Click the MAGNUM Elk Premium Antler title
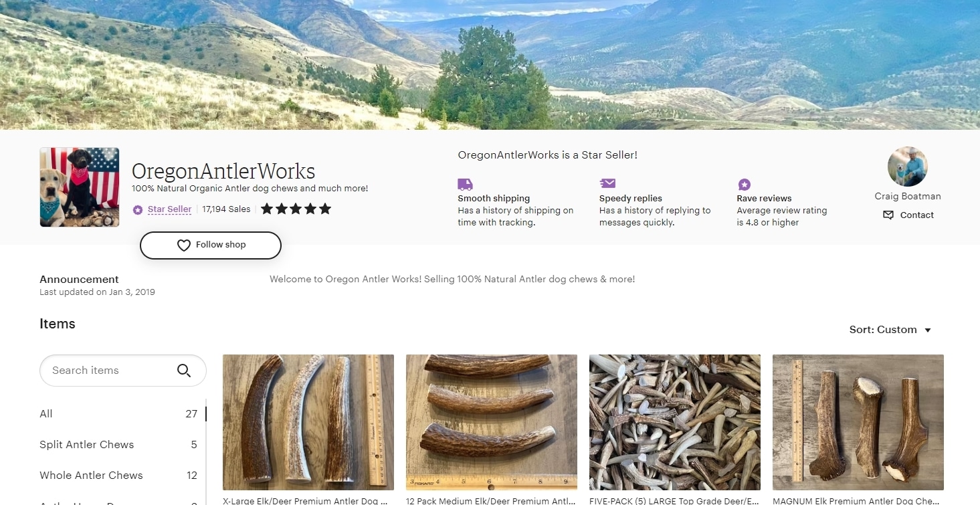Viewport: 980px width, 505px height. [x=857, y=500]
